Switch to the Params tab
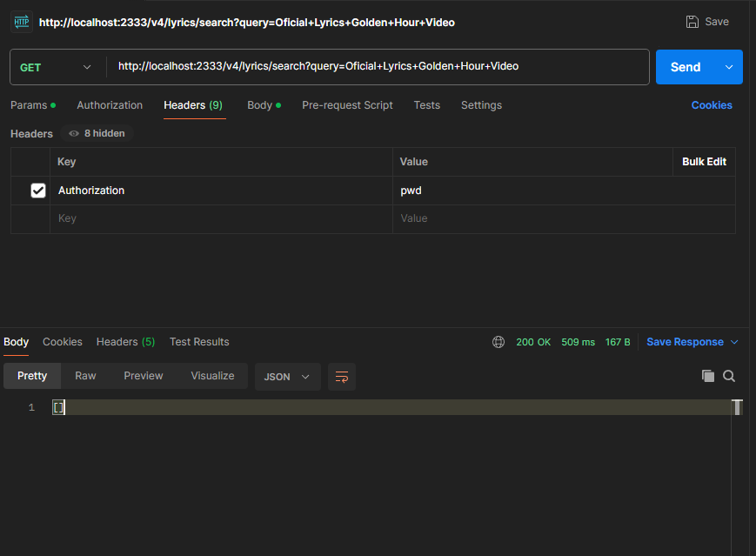This screenshot has height=556, width=756. tap(33, 105)
